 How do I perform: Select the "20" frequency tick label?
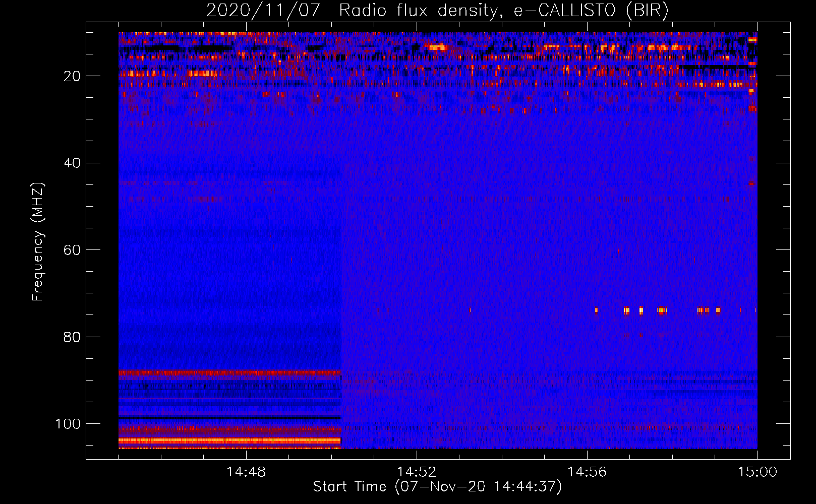point(72,76)
